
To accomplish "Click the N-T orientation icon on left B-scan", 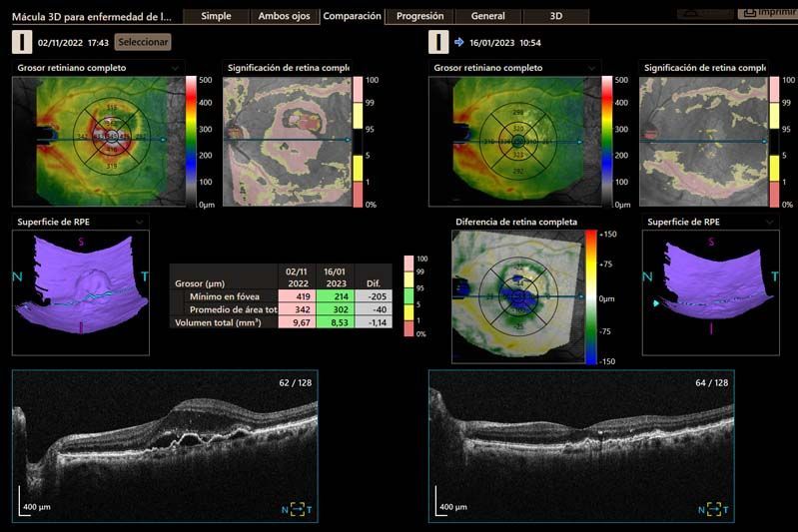I will 297,510.
